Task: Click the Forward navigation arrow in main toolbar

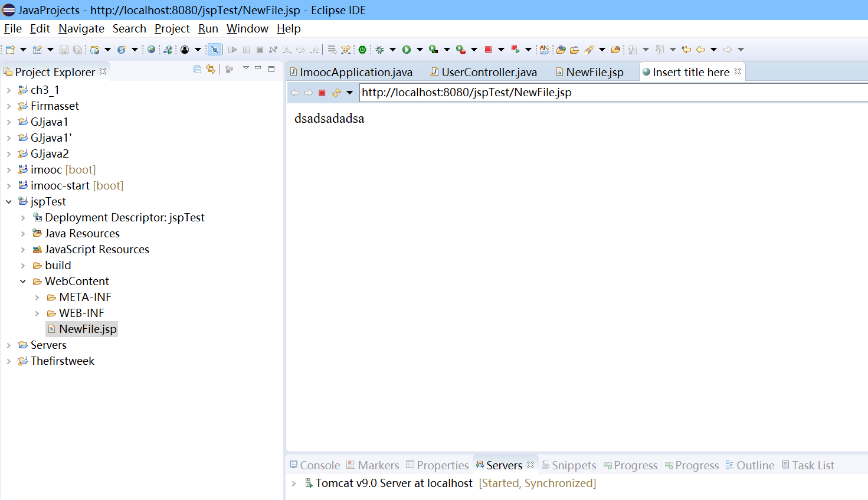Action: [727, 50]
